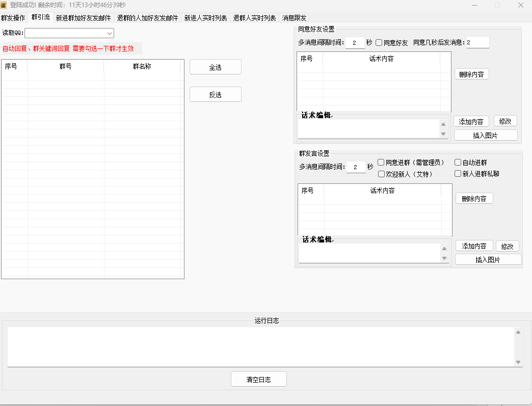This screenshot has height=406, width=532.
Task: Click the 反选 button
Action: click(215, 94)
